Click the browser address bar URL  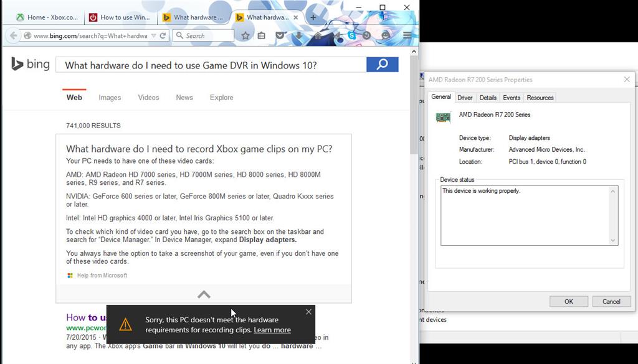[90, 35]
